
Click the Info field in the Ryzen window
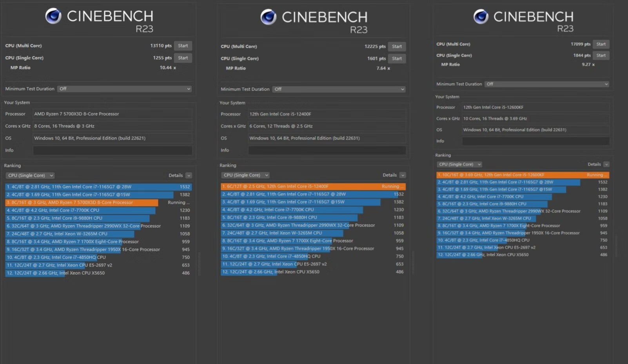click(x=113, y=150)
